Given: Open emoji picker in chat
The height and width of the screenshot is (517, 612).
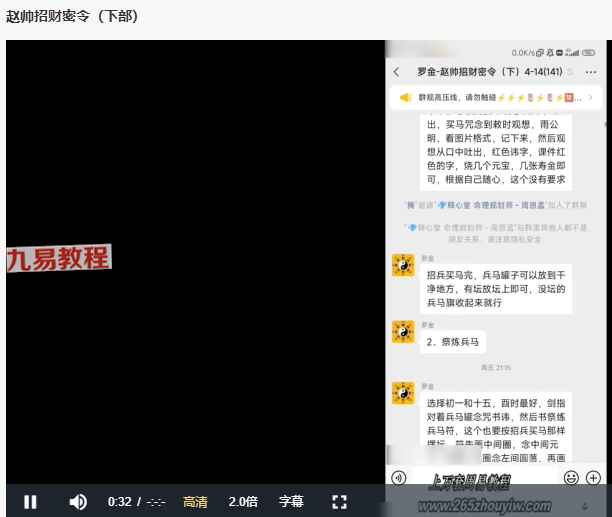Looking at the screenshot, I should click(x=571, y=478).
